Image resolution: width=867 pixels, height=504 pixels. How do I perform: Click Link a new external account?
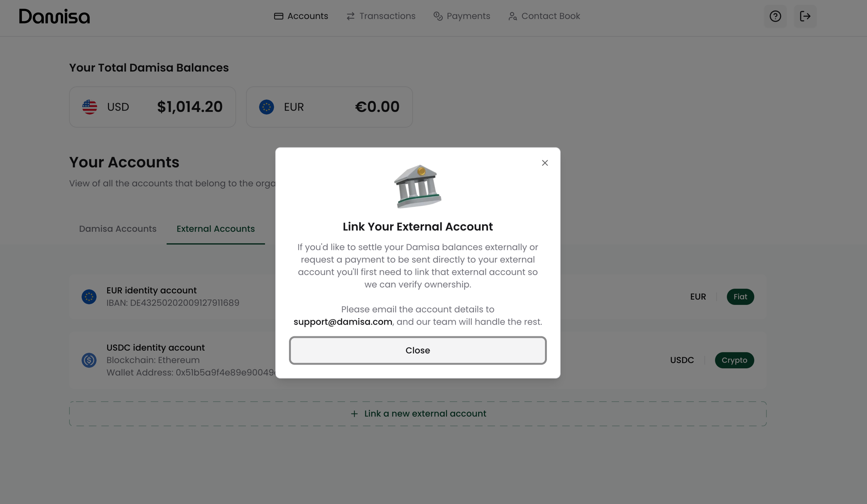[418, 414]
